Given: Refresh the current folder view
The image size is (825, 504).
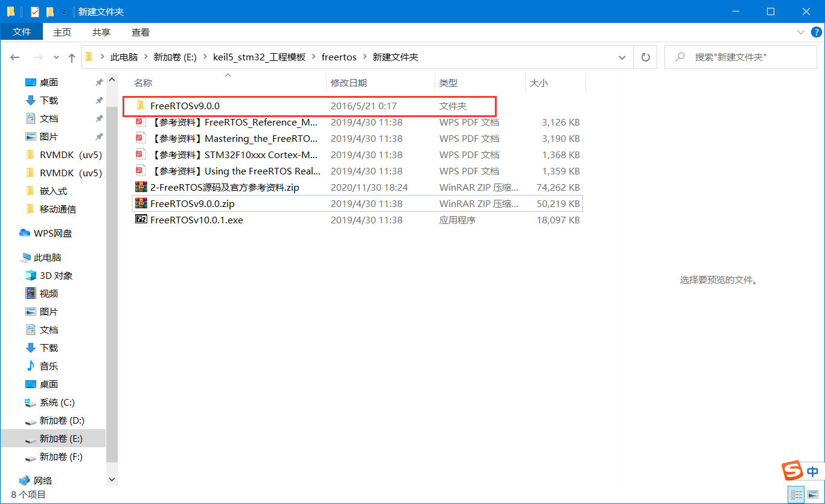Looking at the screenshot, I should [645, 57].
